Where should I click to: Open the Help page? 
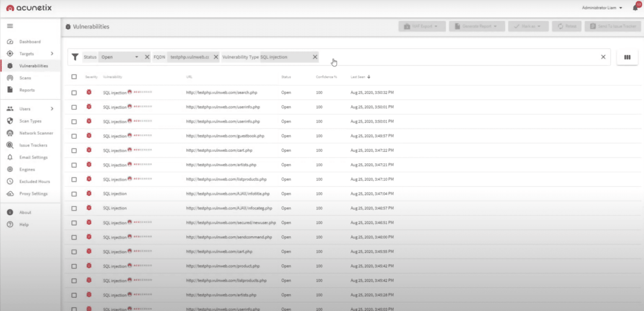(25, 224)
